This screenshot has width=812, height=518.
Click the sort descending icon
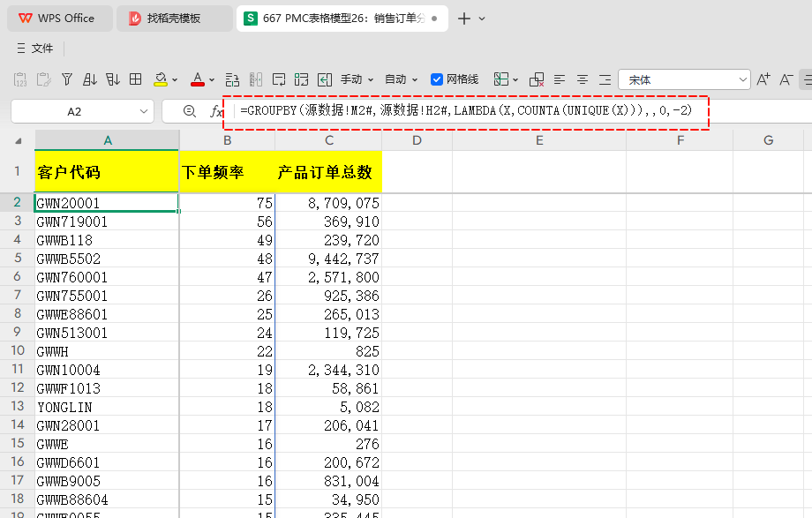pyautogui.click(x=113, y=79)
